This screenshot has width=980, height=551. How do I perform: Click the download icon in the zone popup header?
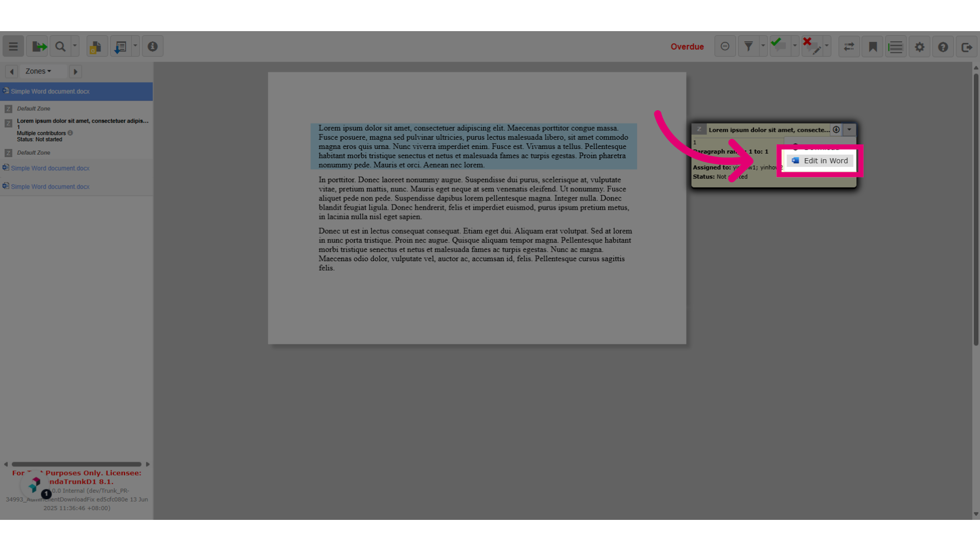836,130
